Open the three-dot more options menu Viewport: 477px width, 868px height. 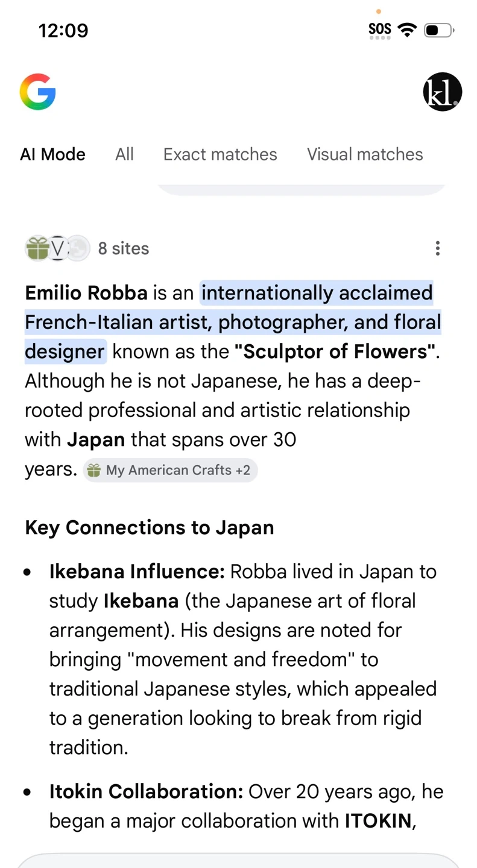438,248
